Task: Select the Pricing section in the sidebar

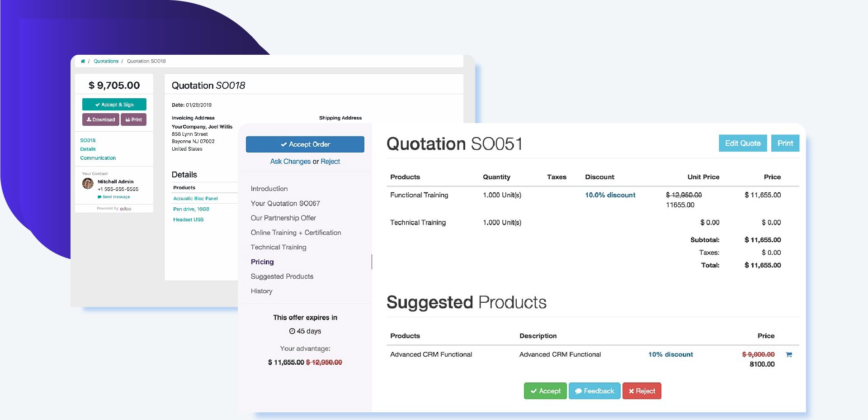Action: pos(262,262)
